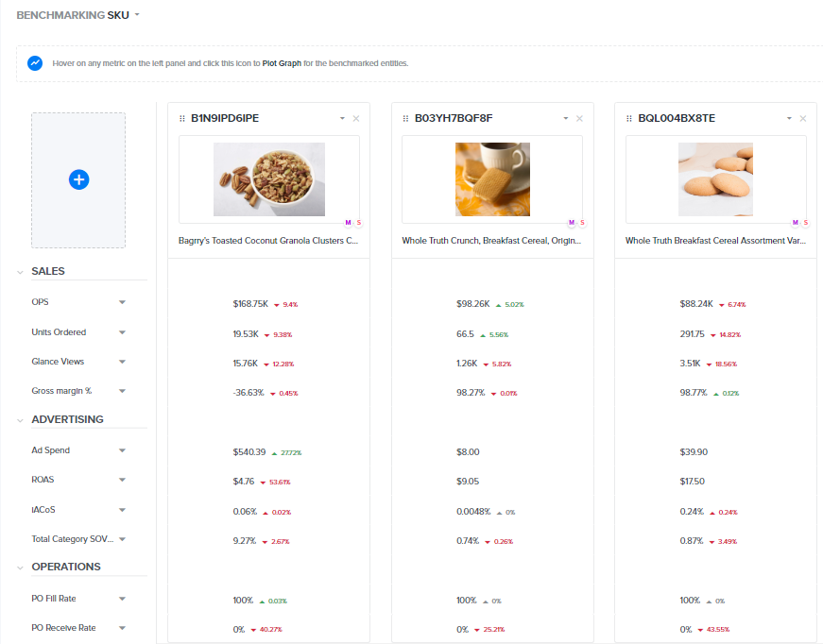The width and height of the screenshot is (823, 644).
Task: Click the Units Ordered metric label
Action: pyautogui.click(x=59, y=332)
